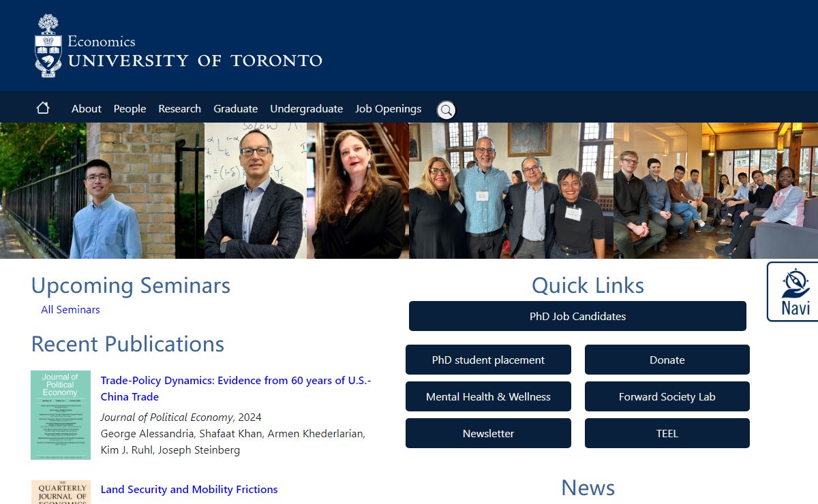Viewport: 818px width, 504px height.
Task: Open Trade-Policy Dynamics publication link
Action: pos(236,388)
